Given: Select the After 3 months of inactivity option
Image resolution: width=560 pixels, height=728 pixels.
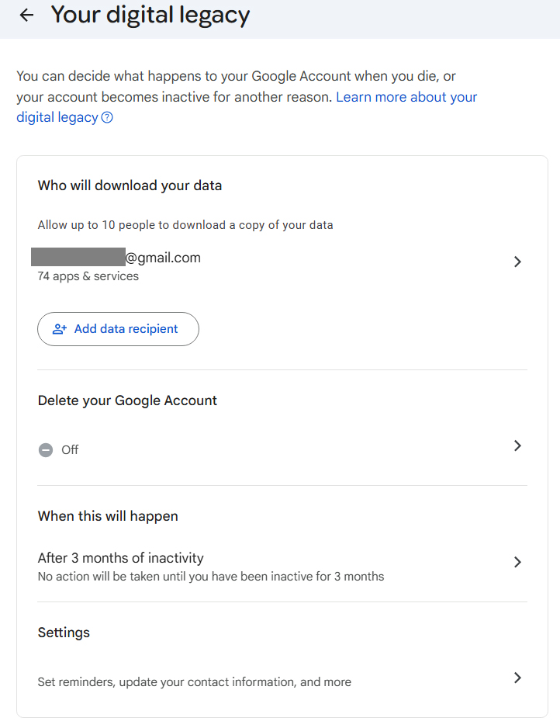Looking at the screenshot, I should (120, 558).
